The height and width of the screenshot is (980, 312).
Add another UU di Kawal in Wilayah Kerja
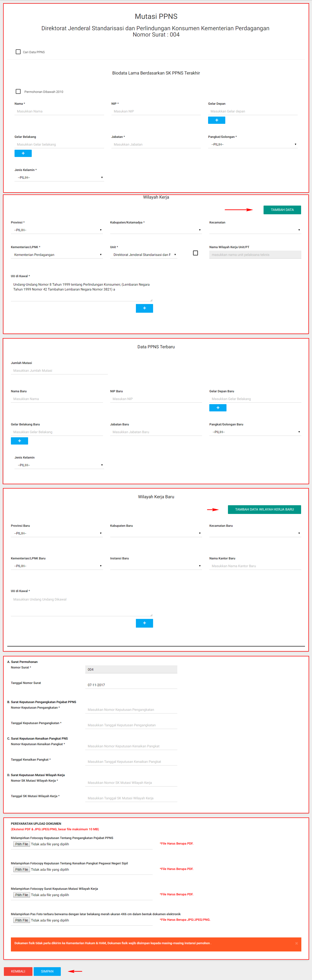[x=144, y=308]
